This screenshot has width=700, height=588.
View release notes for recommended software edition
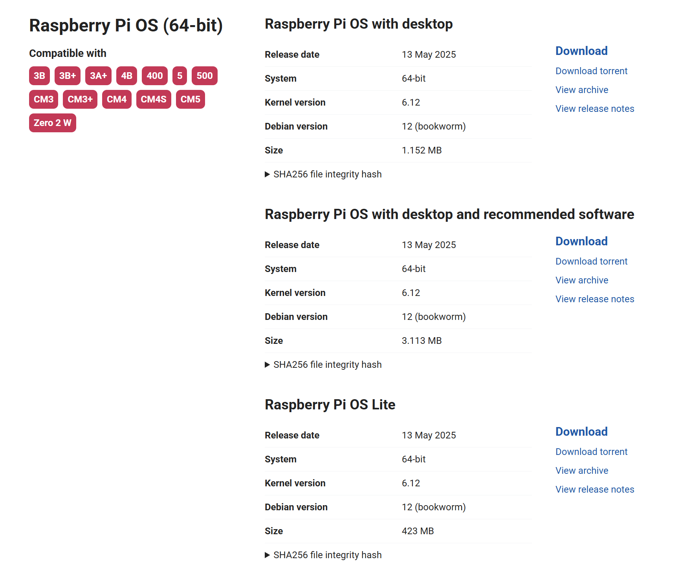point(594,299)
